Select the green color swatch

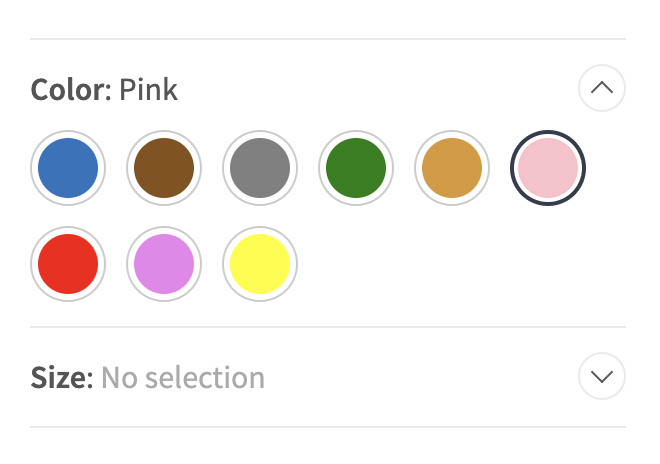tap(356, 168)
